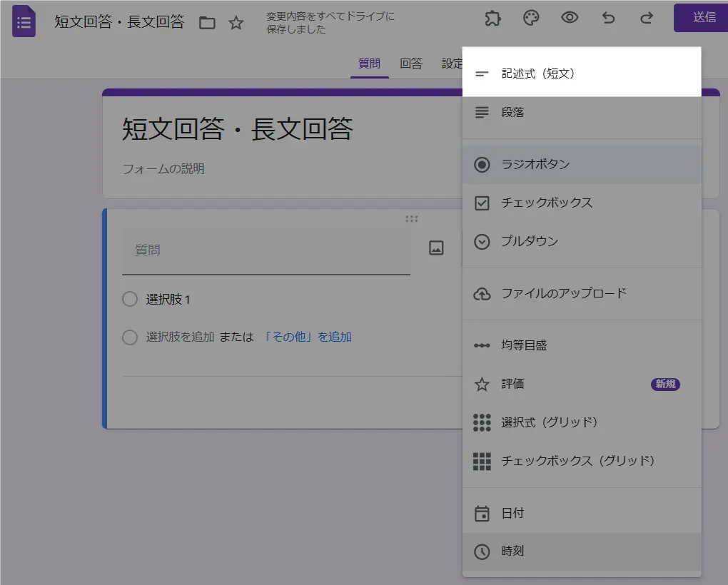
Task: Choose ラジオボタン from the list
Action: (582, 164)
